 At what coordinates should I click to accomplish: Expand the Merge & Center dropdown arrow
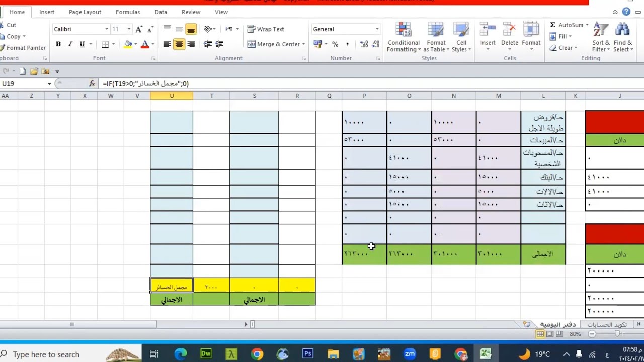tap(303, 44)
